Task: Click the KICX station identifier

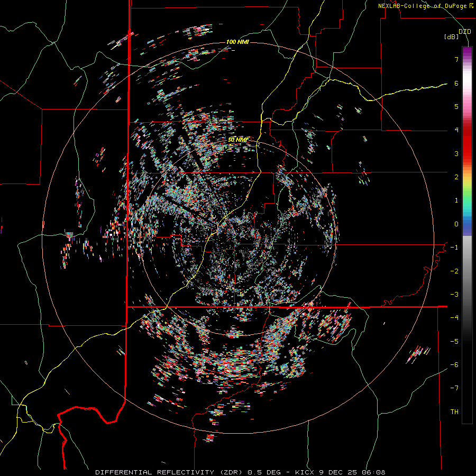Action: click(x=305, y=472)
